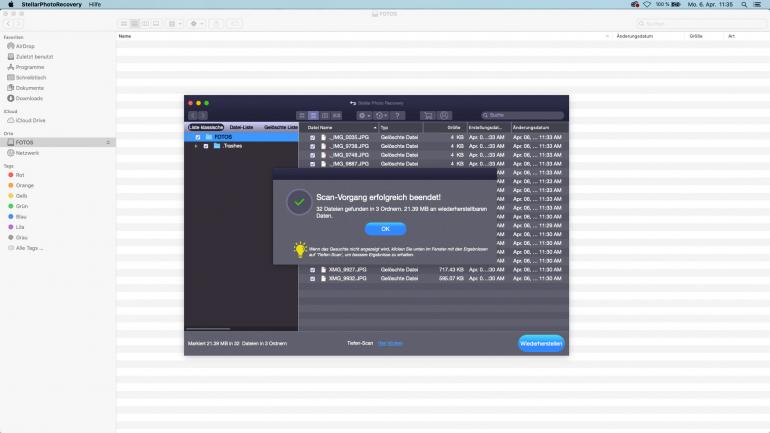
Task: Open the Apple menu
Action: click(11, 4)
